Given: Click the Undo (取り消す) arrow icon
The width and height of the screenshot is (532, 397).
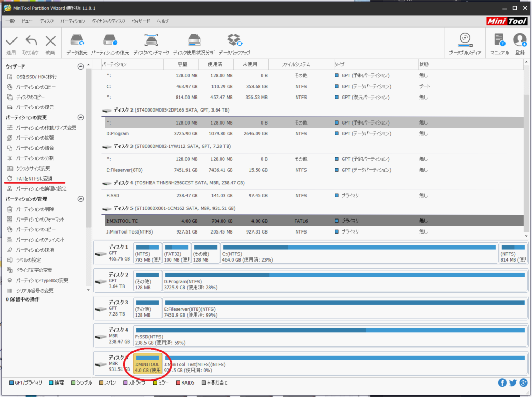Looking at the screenshot, I should (x=31, y=41).
